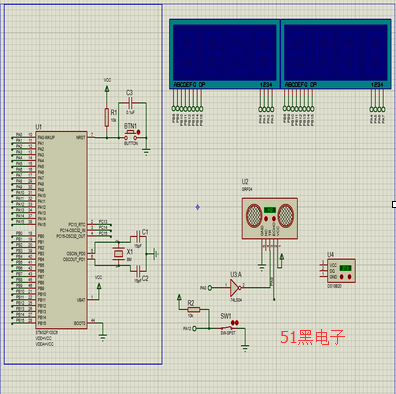Click the power arrow at SRF04 VCC pin
This screenshot has width=396, height=394.
[282, 256]
